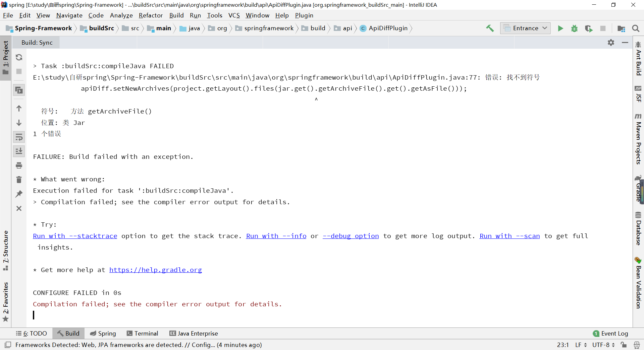This screenshot has width=644, height=350.
Task: Open the Ant Build side panel
Action: (x=638, y=58)
